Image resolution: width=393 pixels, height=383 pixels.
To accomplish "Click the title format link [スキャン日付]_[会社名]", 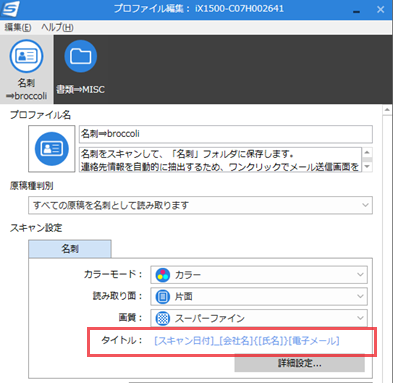I will [x=247, y=341].
